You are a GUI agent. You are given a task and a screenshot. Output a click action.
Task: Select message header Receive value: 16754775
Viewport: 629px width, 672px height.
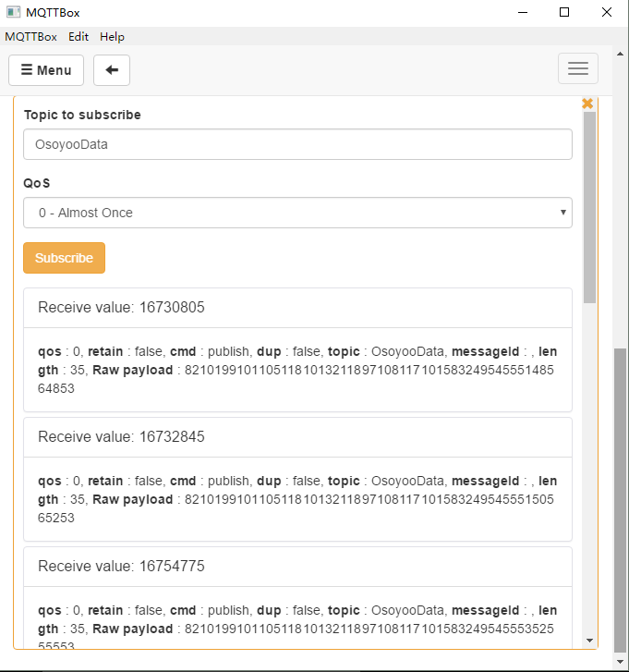(297, 567)
